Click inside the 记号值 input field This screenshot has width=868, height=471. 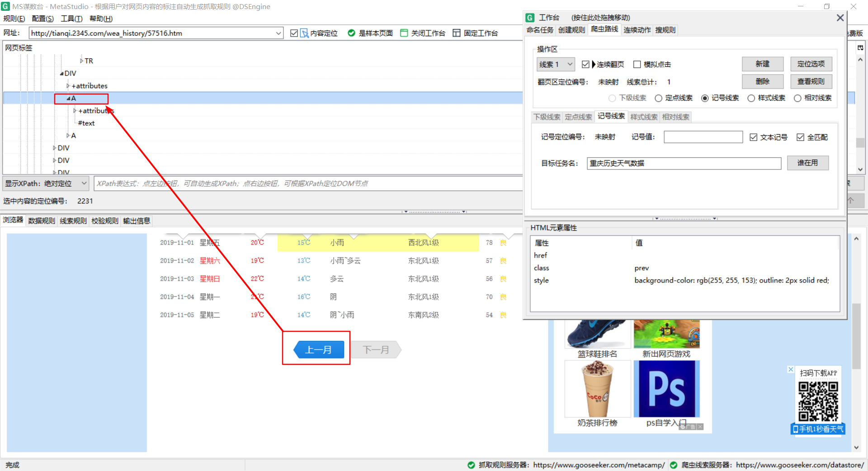click(703, 137)
